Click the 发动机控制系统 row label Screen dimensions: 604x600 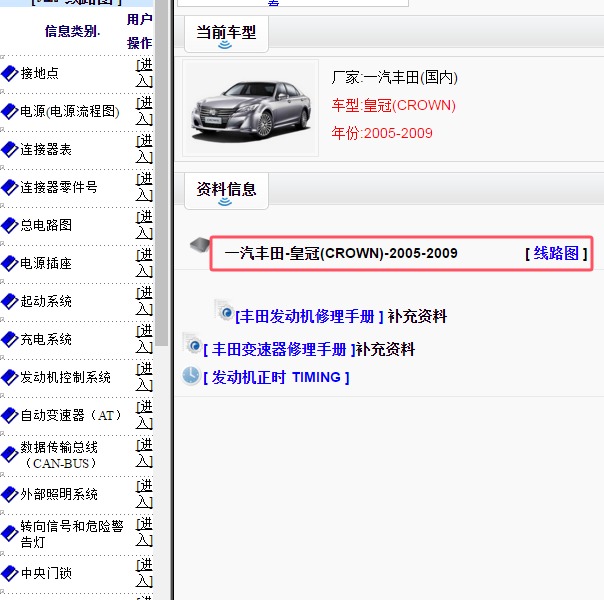click(x=65, y=377)
